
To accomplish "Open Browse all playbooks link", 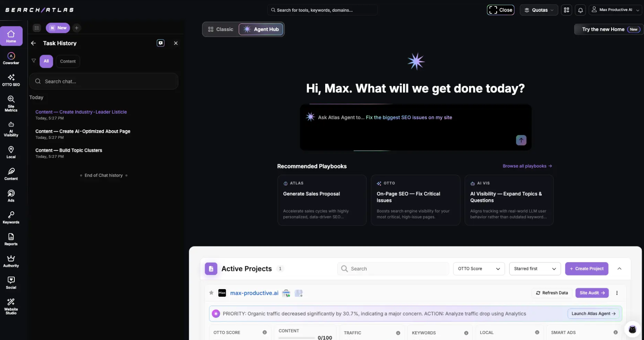I will click(527, 166).
